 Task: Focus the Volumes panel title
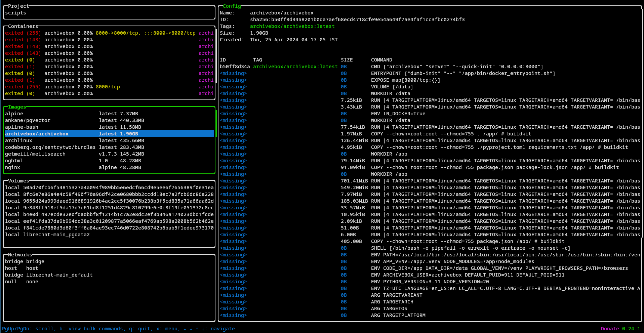[18, 181]
